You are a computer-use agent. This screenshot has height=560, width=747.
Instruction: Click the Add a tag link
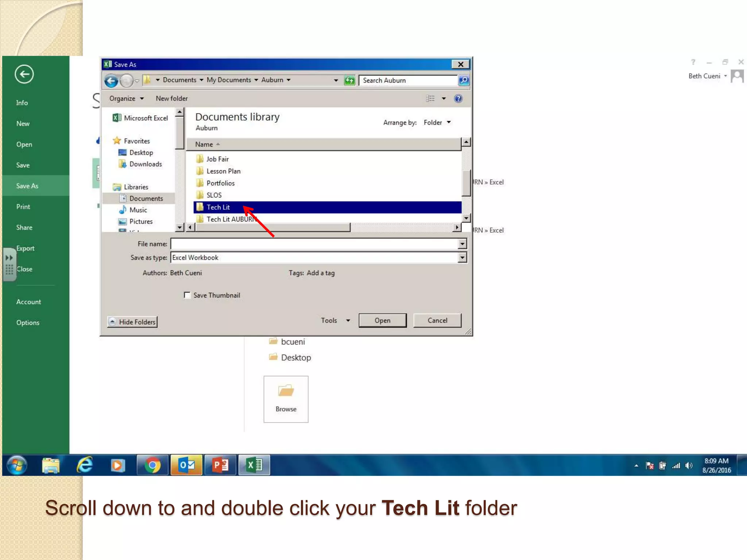click(x=320, y=273)
